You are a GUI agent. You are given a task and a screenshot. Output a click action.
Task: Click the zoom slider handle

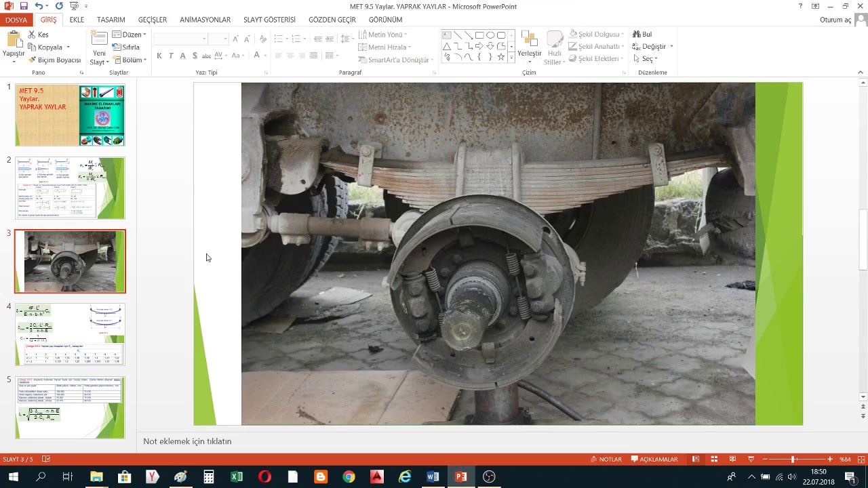tap(793, 459)
